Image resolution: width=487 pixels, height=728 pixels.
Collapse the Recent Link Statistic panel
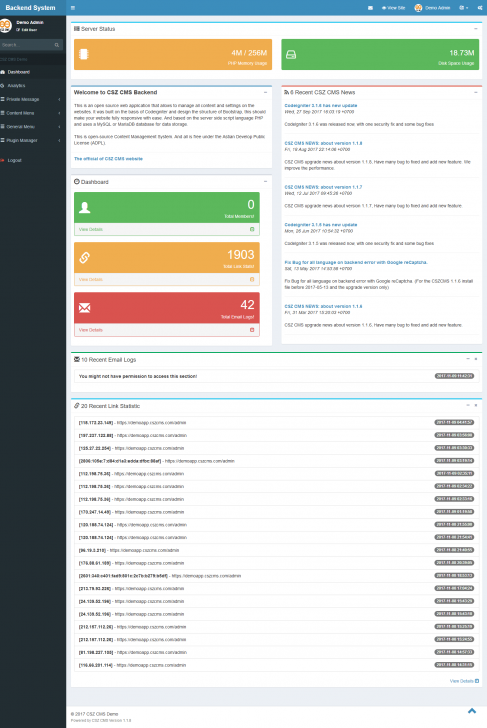tap(468, 405)
